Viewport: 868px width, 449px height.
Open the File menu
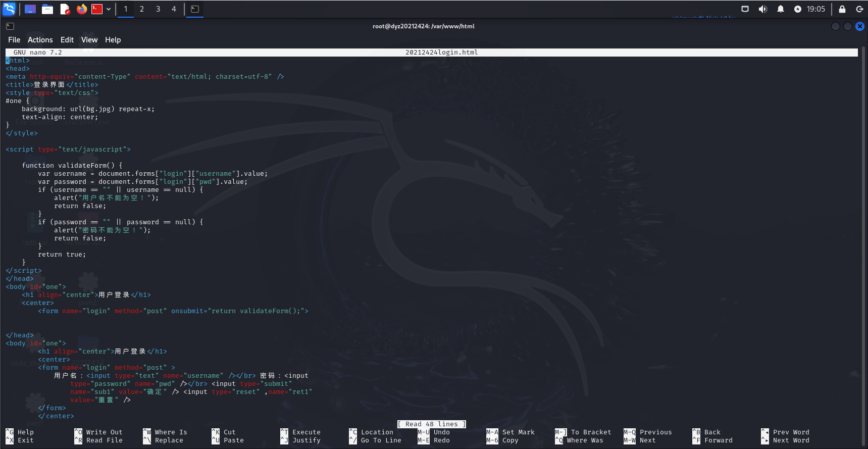(14, 40)
